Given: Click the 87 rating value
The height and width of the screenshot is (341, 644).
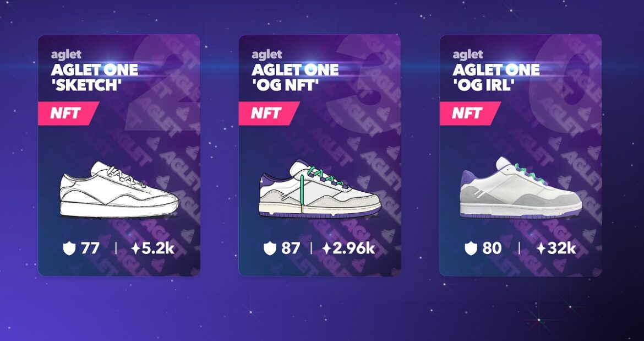Looking at the screenshot, I should coord(291,248).
